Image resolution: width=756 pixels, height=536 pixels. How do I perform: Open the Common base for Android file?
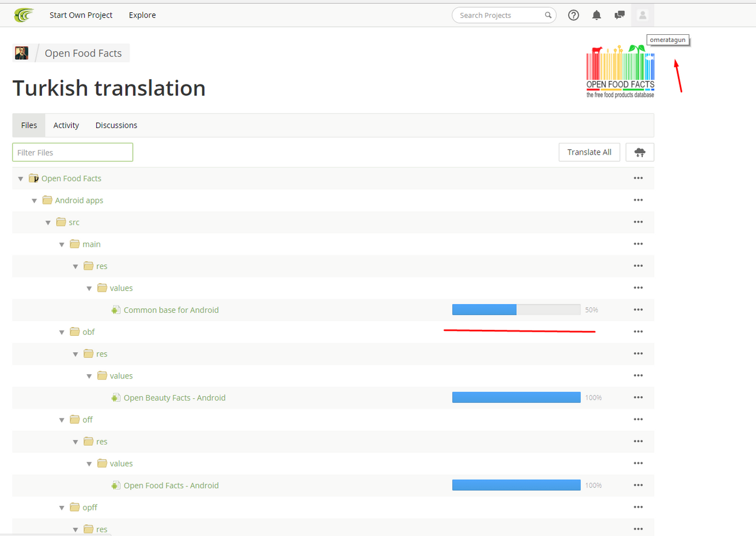[171, 310]
